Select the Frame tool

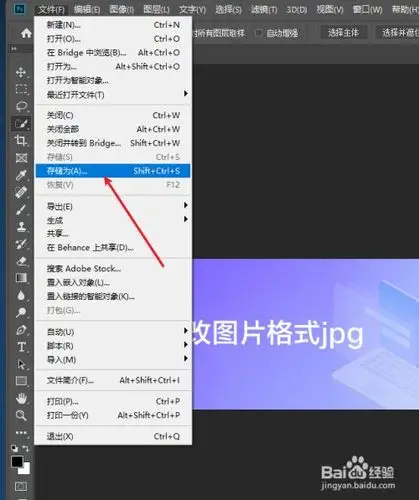(21, 158)
